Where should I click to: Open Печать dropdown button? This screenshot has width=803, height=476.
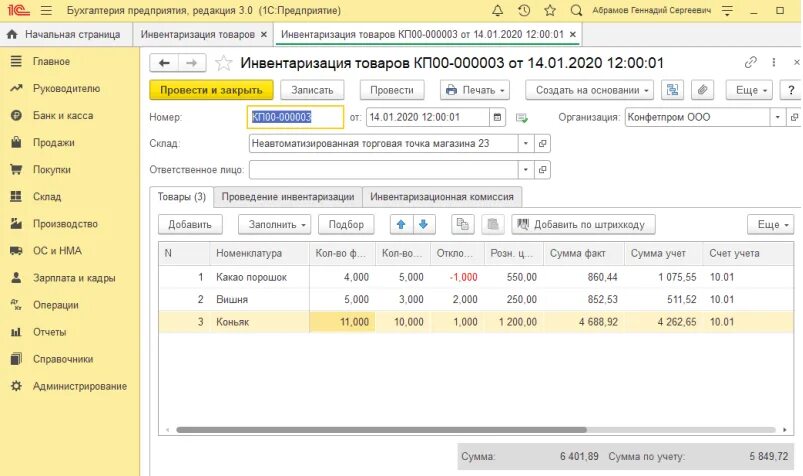tap(475, 90)
